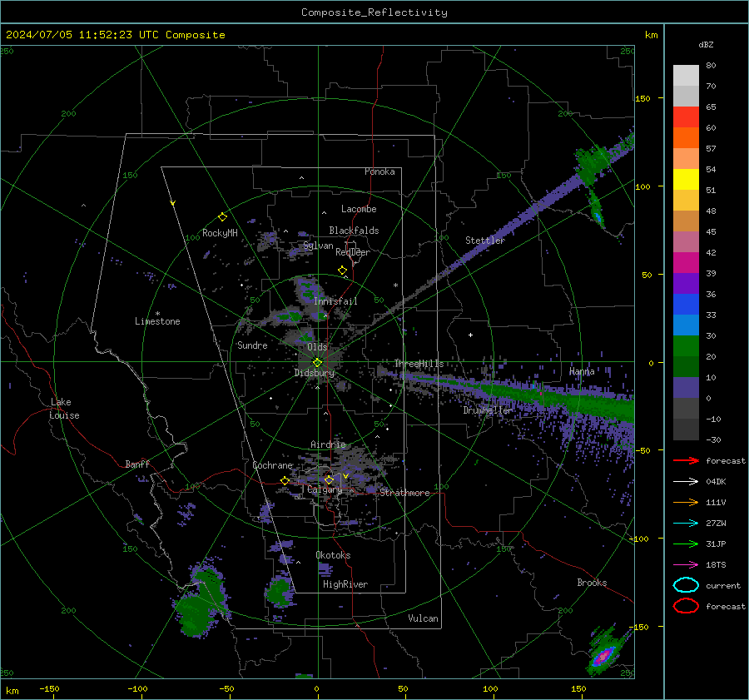Click the yellow diamond marker near RockyMH
The height and width of the screenshot is (700, 749).
pos(222,217)
